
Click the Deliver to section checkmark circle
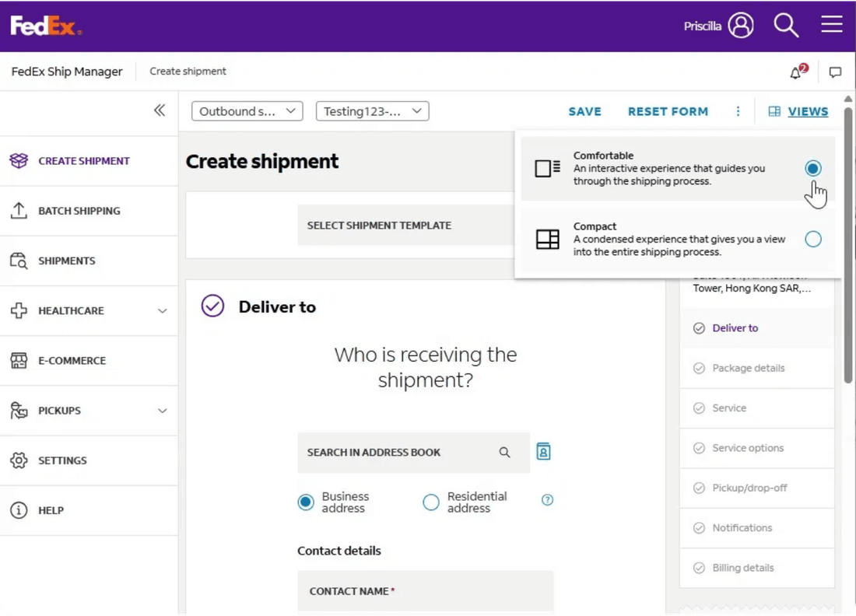(x=212, y=306)
